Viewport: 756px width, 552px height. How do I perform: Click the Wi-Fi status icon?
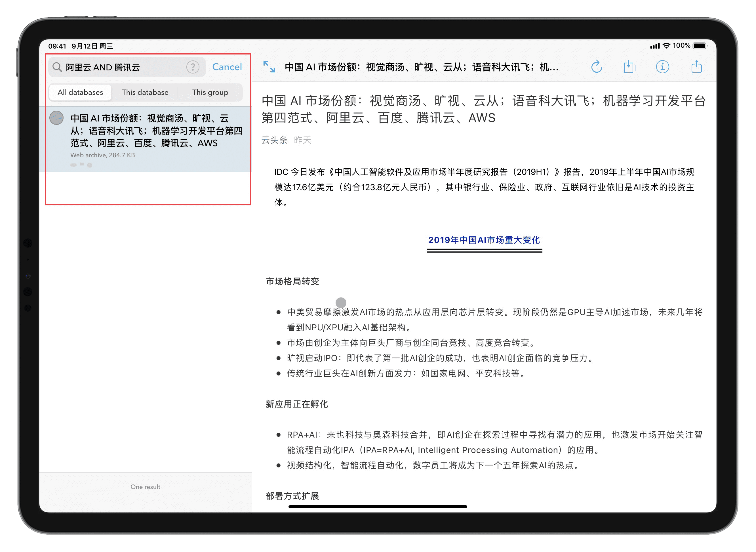(x=666, y=46)
